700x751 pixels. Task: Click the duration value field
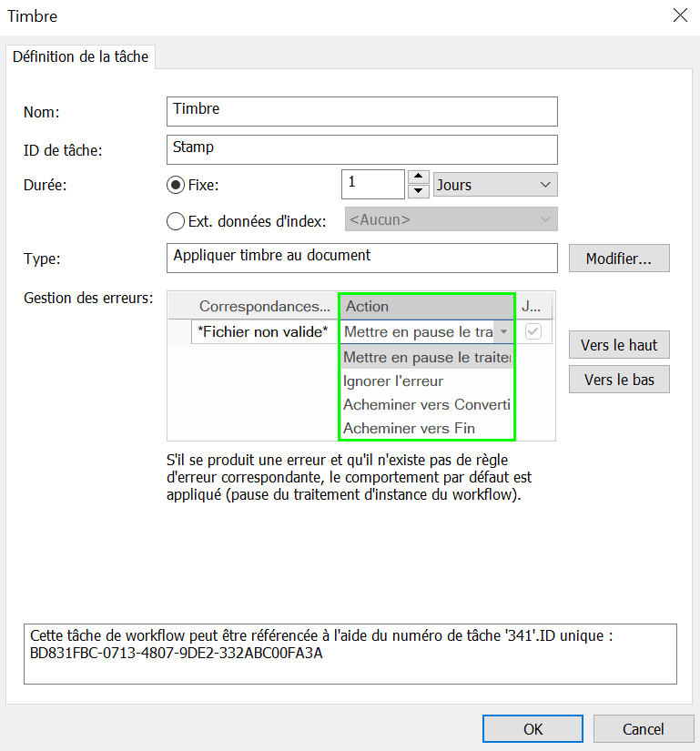point(373,185)
